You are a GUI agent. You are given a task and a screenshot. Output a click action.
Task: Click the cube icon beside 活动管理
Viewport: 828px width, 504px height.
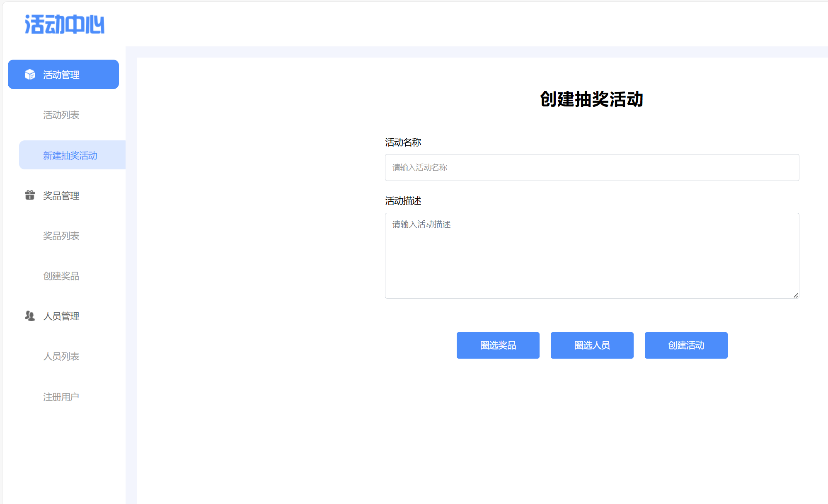pos(30,75)
